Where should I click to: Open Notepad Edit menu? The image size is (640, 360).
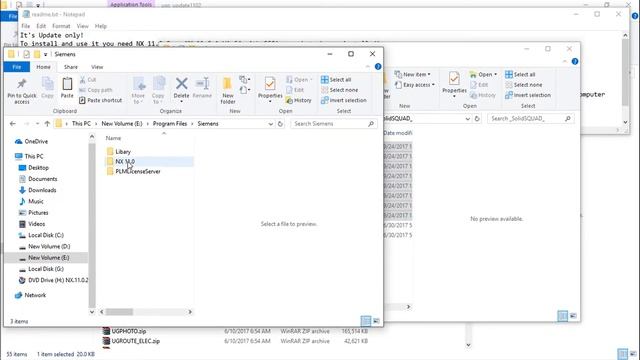pyautogui.click(x=41, y=26)
